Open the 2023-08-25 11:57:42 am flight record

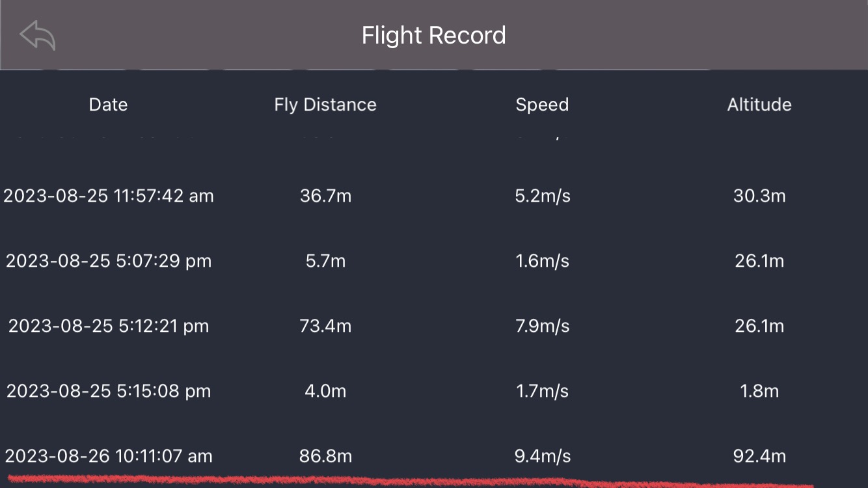pyautogui.click(x=109, y=196)
